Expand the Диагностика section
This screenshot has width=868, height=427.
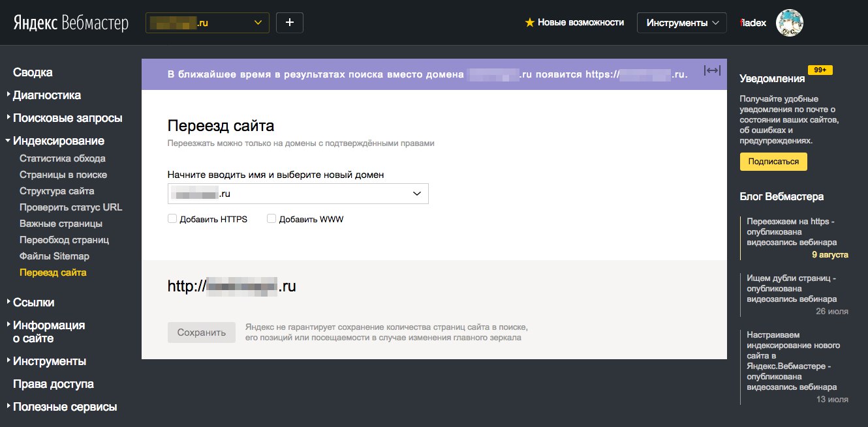coord(47,95)
